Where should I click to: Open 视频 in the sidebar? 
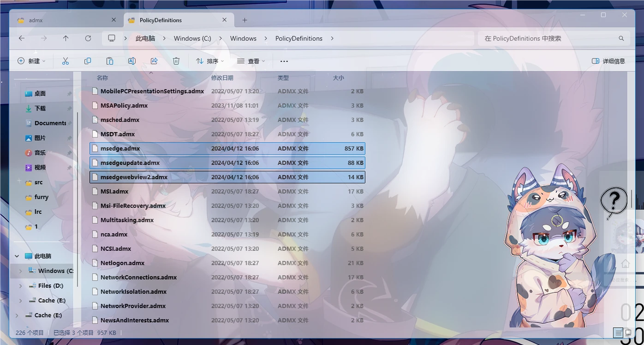coord(40,167)
